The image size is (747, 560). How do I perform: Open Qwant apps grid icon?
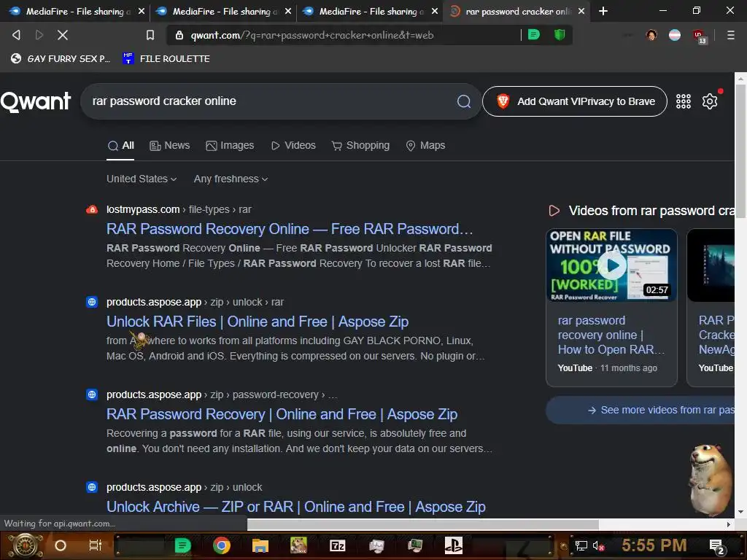683,101
